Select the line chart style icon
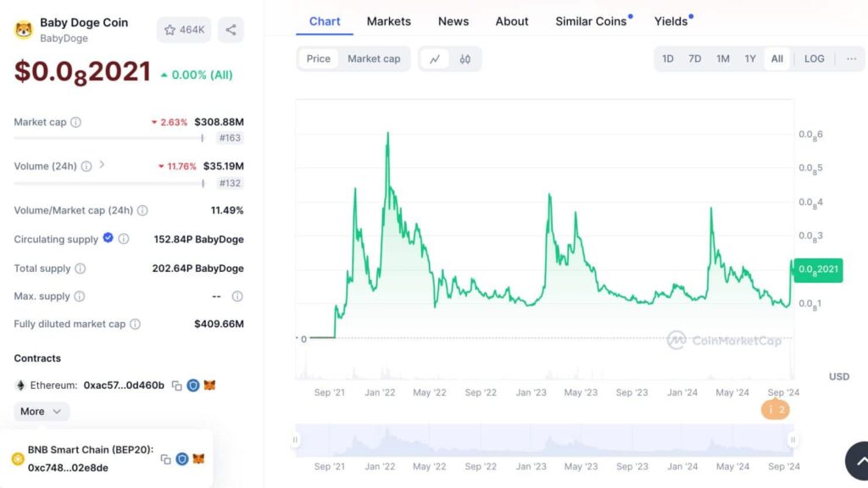The width and height of the screenshot is (868, 488). tap(435, 59)
